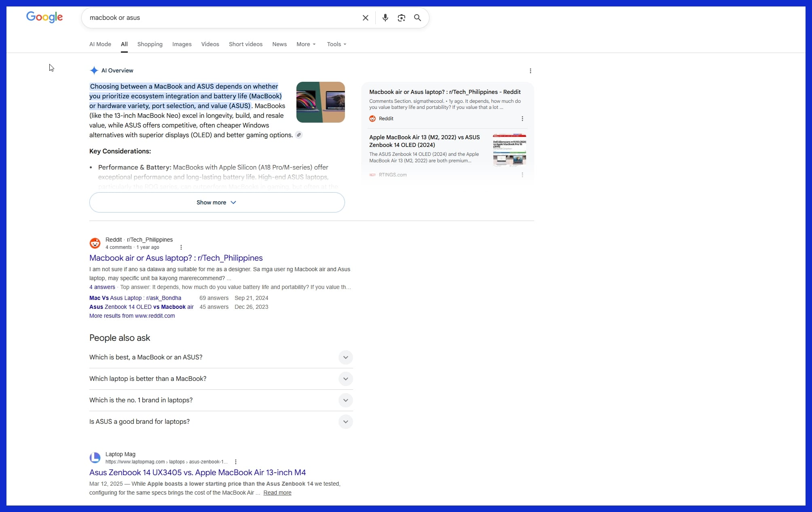
Task: Open three-dot menu on Reddit source card
Action: click(x=522, y=119)
